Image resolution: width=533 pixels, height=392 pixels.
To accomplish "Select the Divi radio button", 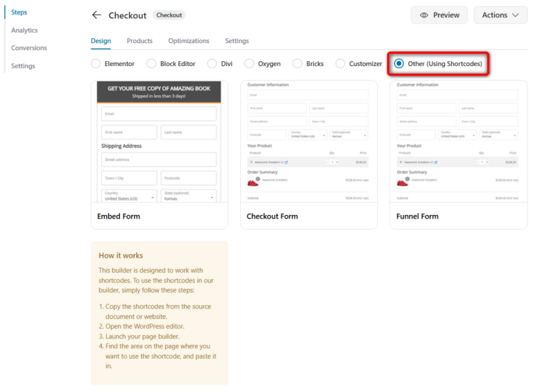I will pos(212,64).
